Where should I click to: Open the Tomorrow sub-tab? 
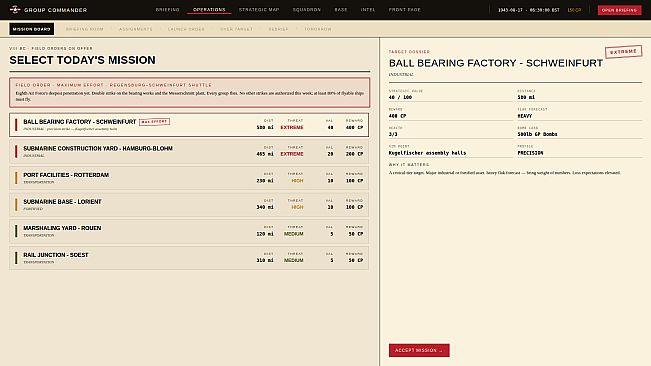(x=318, y=29)
